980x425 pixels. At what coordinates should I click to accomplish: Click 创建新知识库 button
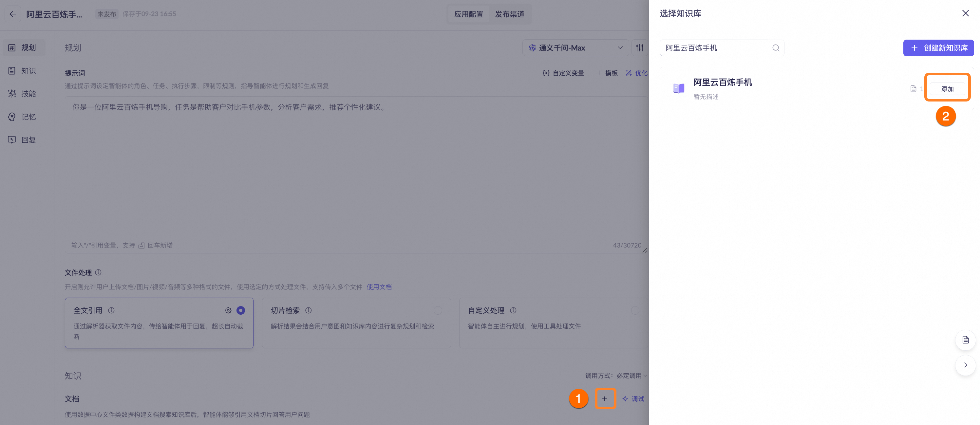point(938,48)
